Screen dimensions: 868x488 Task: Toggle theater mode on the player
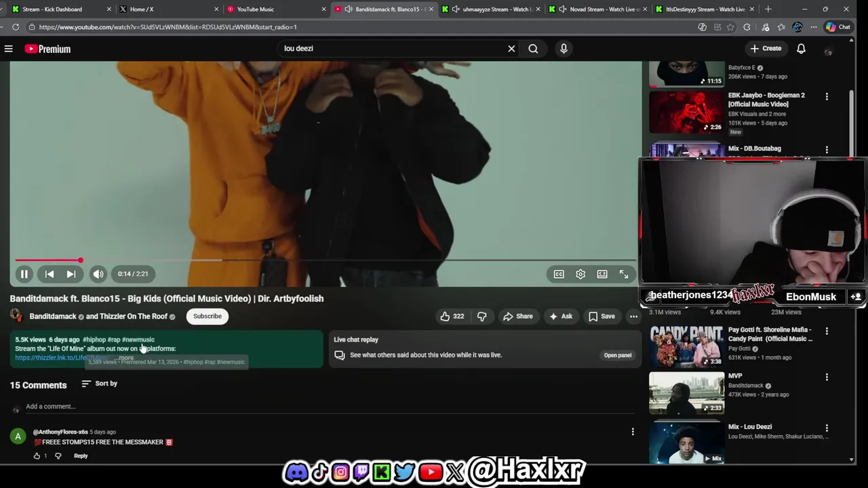[602, 274]
